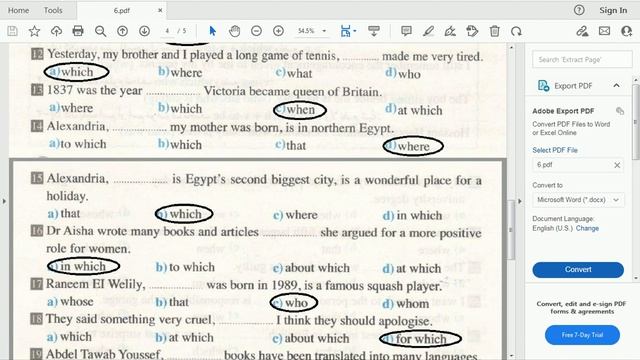Open the sign document pen icon
This screenshot has height=360, width=640.
pos(450,31)
